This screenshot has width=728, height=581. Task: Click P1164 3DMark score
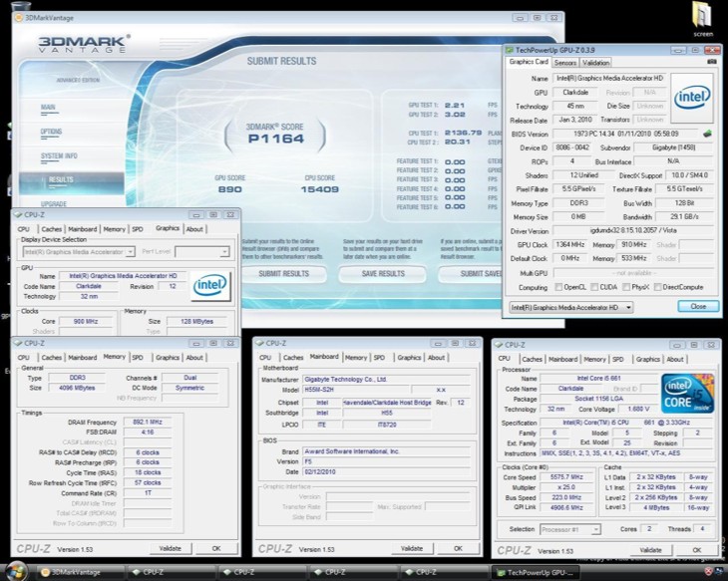point(276,139)
